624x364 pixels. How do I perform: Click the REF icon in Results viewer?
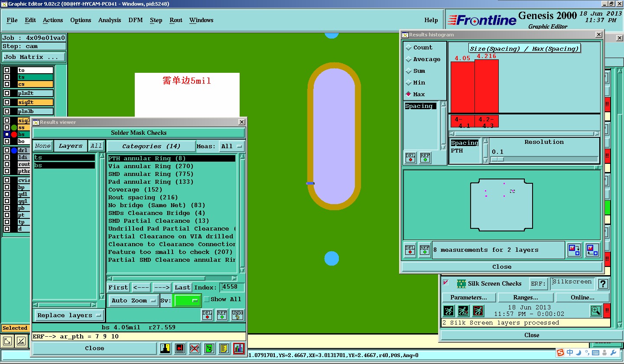point(221,315)
